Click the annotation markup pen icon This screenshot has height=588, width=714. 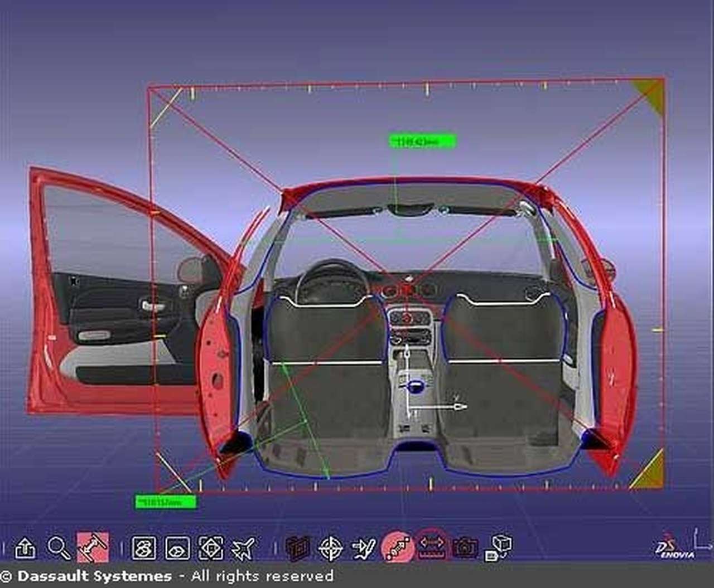tap(364, 548)
